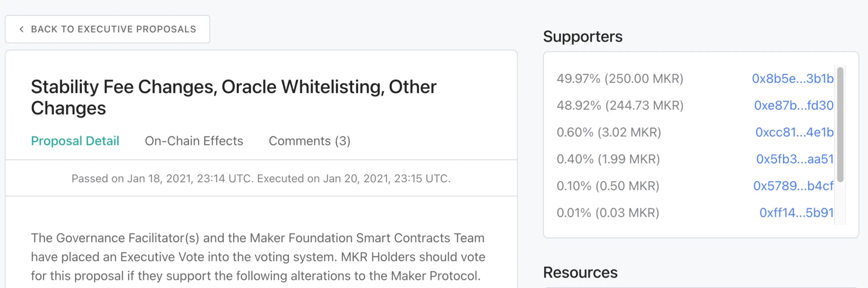Go back to Executive Proposals
Image resolution: width=868 pixels, height=288 pixels.
click(108, 29)
